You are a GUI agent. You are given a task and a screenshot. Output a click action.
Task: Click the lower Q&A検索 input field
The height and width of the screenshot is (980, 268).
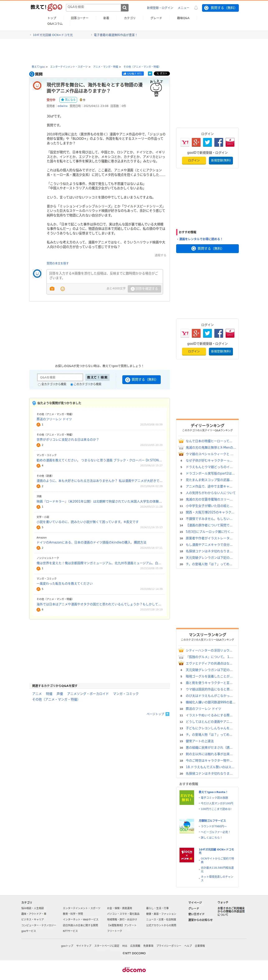tap(60, 377)
